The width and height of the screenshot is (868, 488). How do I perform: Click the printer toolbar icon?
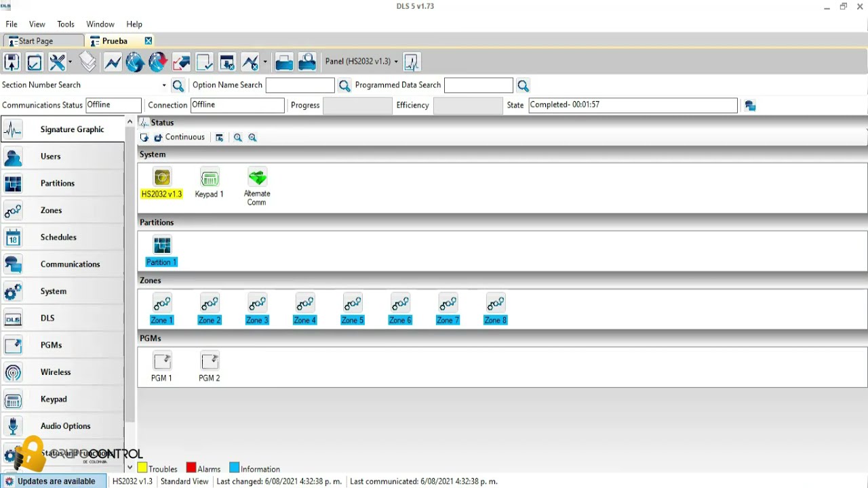coord(284,62)
